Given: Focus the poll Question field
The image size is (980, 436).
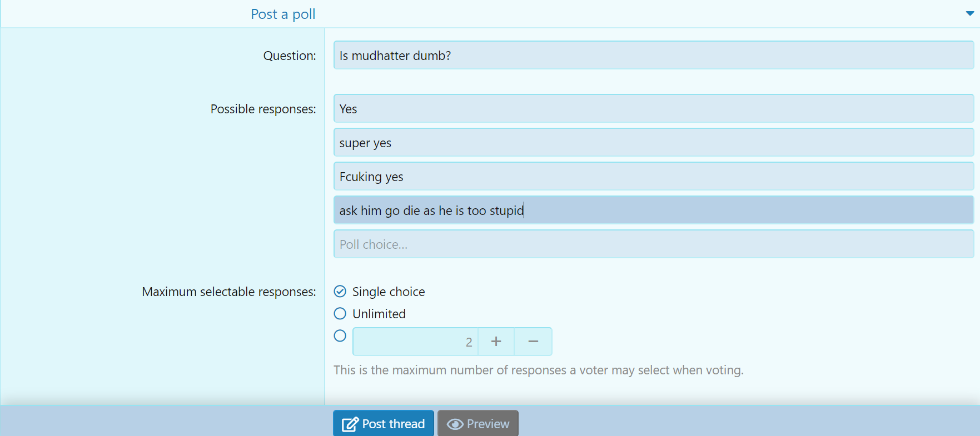Looking at the screenshot, I should point(654,55).
